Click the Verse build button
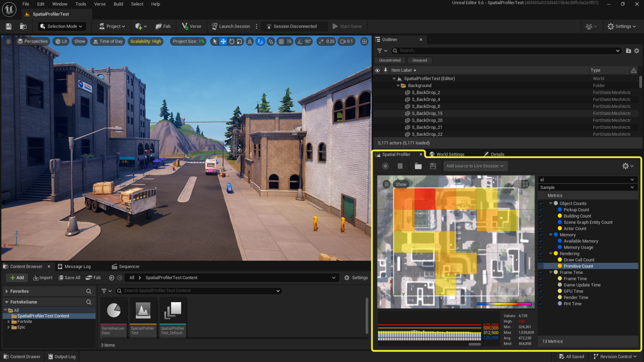The image size is (644, 362). (191, 26)
